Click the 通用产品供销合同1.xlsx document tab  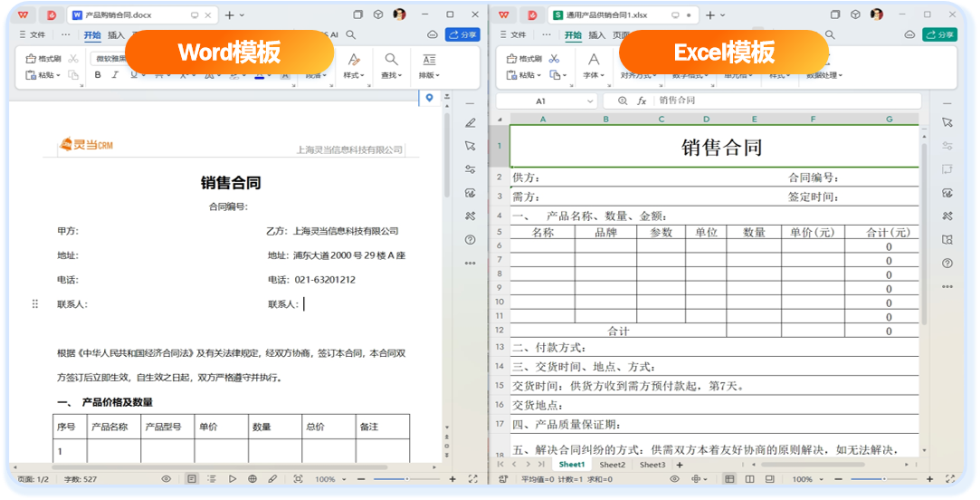pos(622,15)
